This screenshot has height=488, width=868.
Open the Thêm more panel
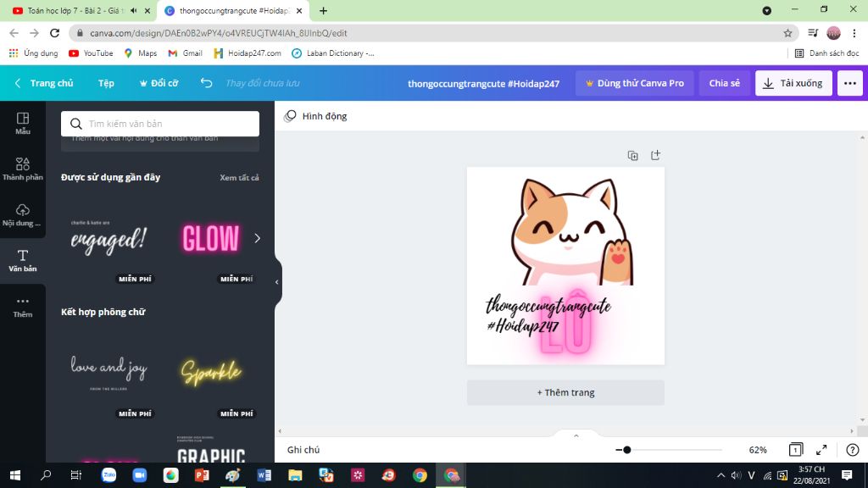pyautogui.click(x=23, y=307)
